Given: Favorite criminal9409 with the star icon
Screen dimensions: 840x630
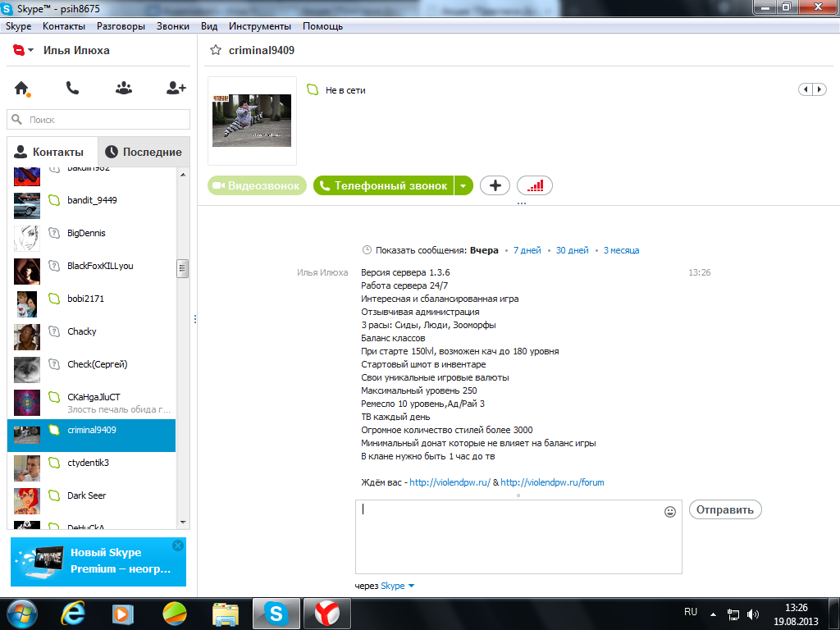Looking at the screenshot, I should click(x=216, y=50).
